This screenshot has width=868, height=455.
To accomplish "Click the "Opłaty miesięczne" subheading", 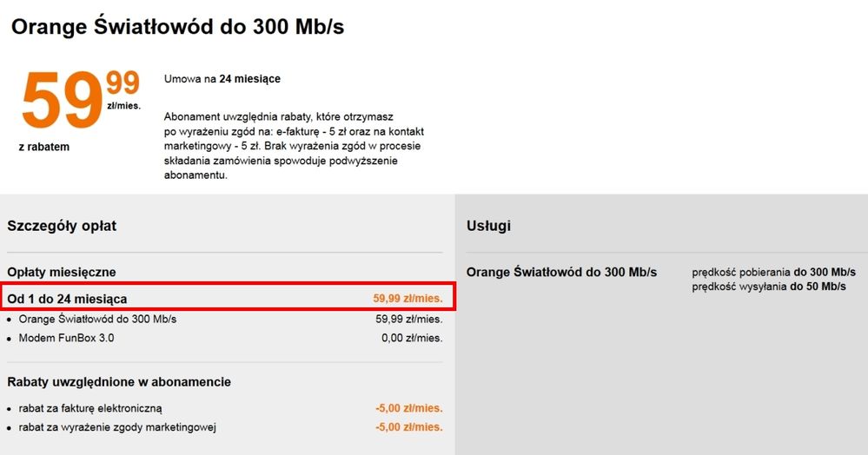I will 62,272.
